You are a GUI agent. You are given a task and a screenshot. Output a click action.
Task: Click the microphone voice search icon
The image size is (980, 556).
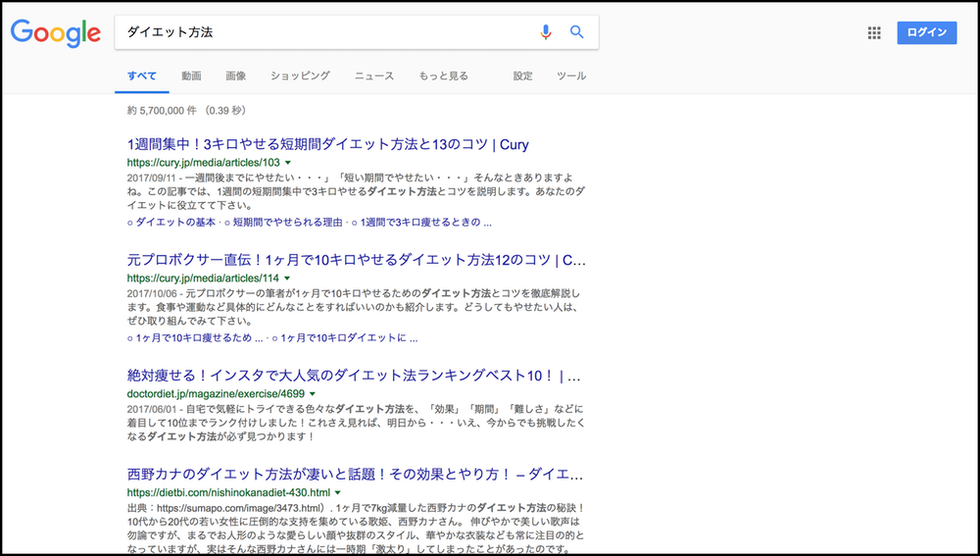(x=546, y=32)
